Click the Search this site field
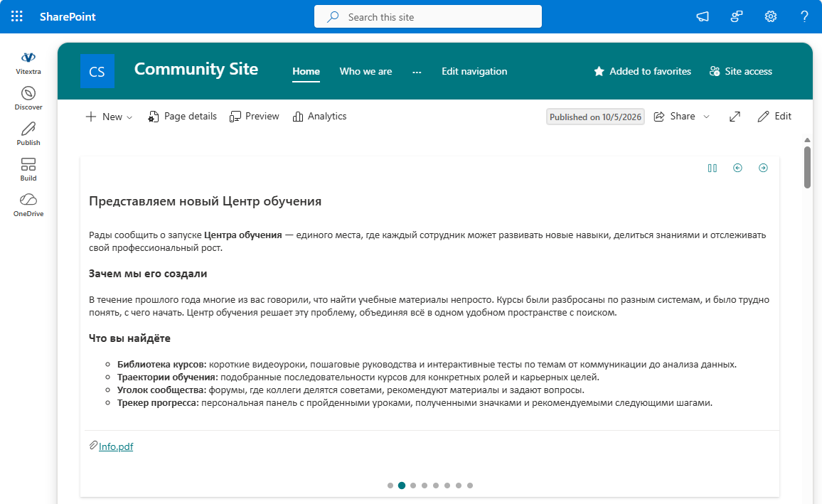This screenshot has height=504, width=822. [428, 17]
